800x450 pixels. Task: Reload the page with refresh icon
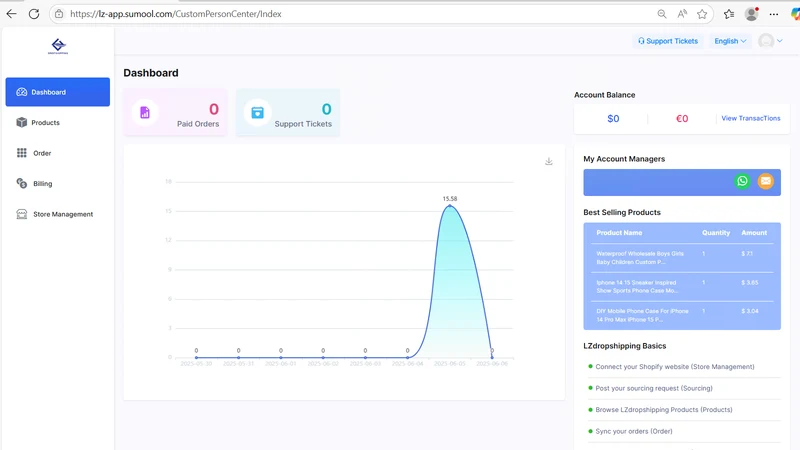tap(34, 14)
